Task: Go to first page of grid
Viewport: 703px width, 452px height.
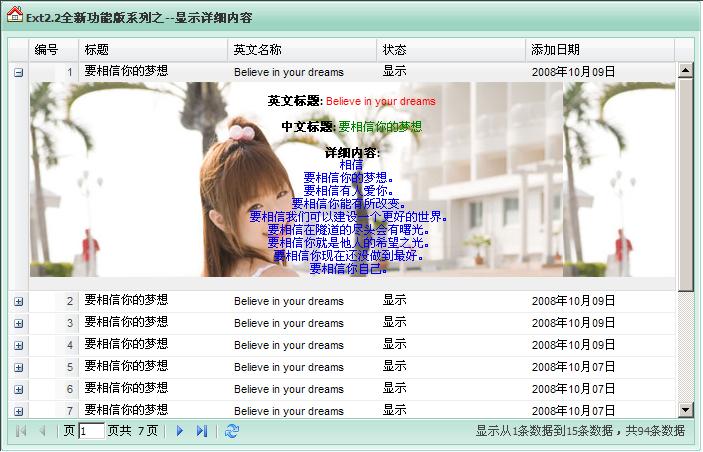Action: coord(21,431)
